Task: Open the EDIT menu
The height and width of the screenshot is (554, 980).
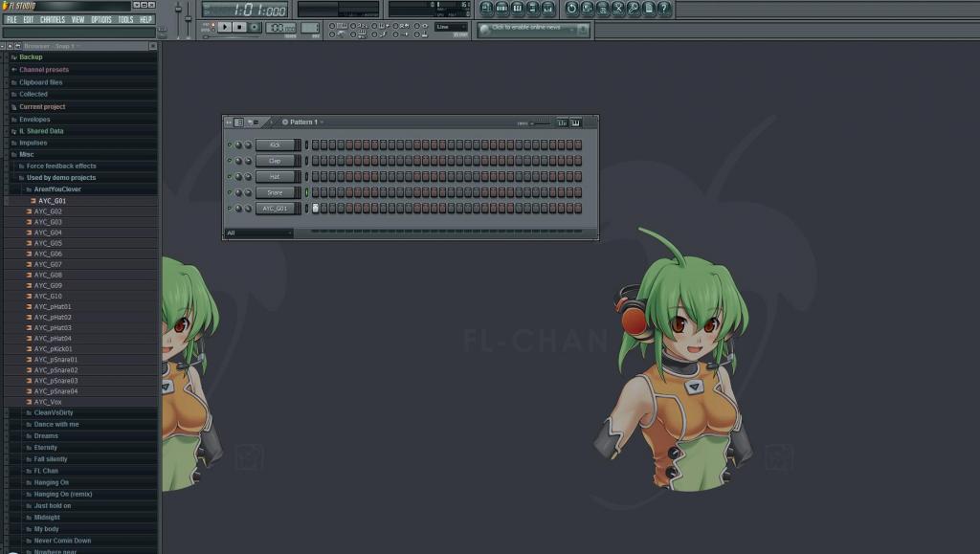Action: (x=29, y=19)
